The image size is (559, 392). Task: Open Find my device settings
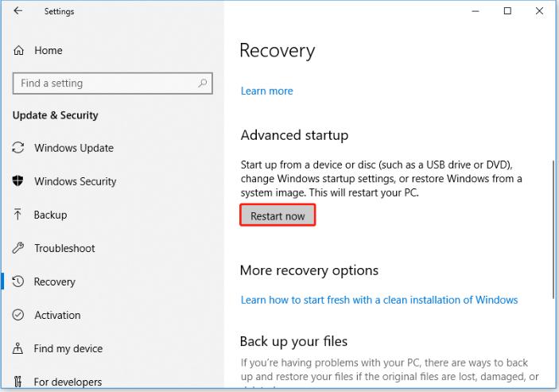68,348
